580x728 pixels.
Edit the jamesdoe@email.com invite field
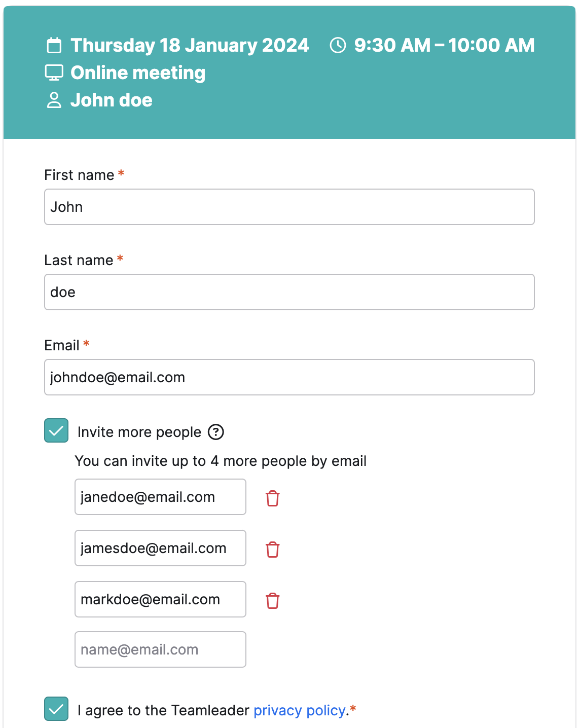(x=160, y=548)
